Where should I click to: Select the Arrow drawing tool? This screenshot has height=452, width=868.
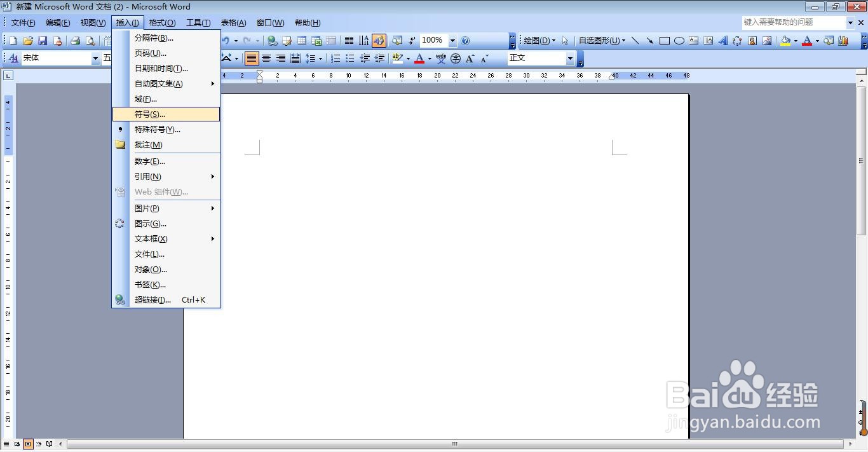pos(649,41)
